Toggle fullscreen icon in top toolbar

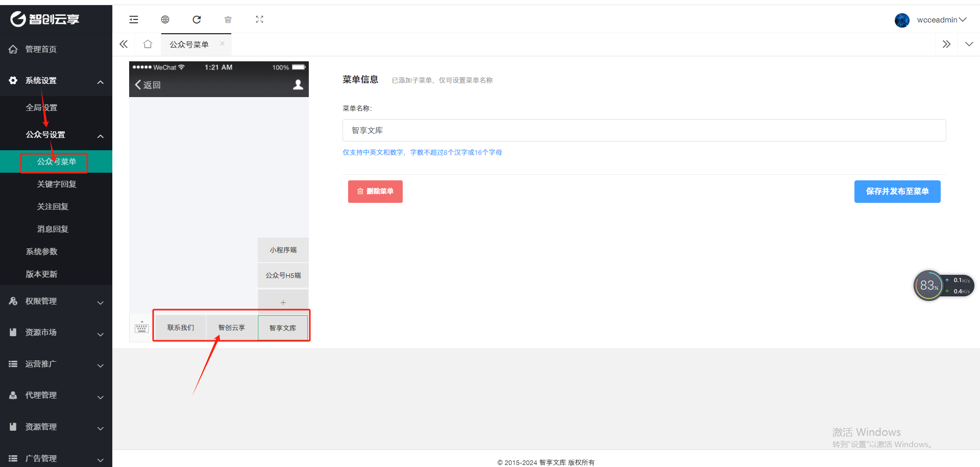pos(259,19)
